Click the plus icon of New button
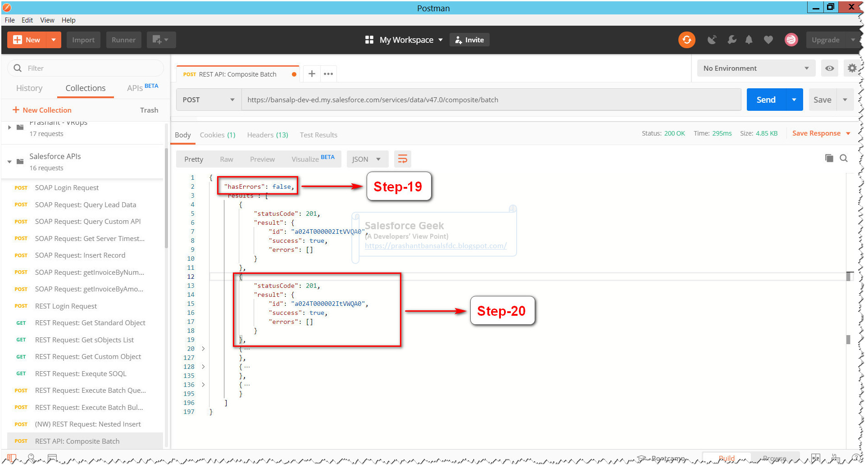Screen dimensions: 868x468 pyautogui.click(x=18, y=40)
